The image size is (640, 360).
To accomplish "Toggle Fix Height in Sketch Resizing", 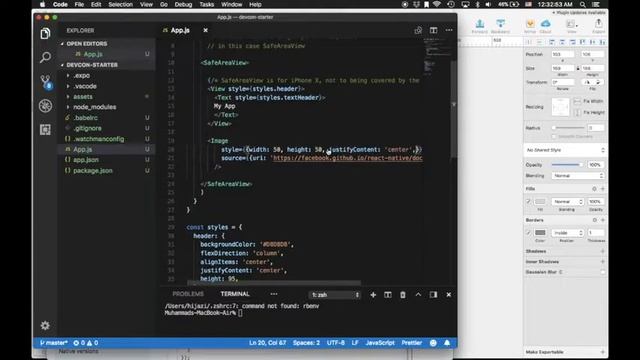I will pyautogui.click(x=577, y=113).
